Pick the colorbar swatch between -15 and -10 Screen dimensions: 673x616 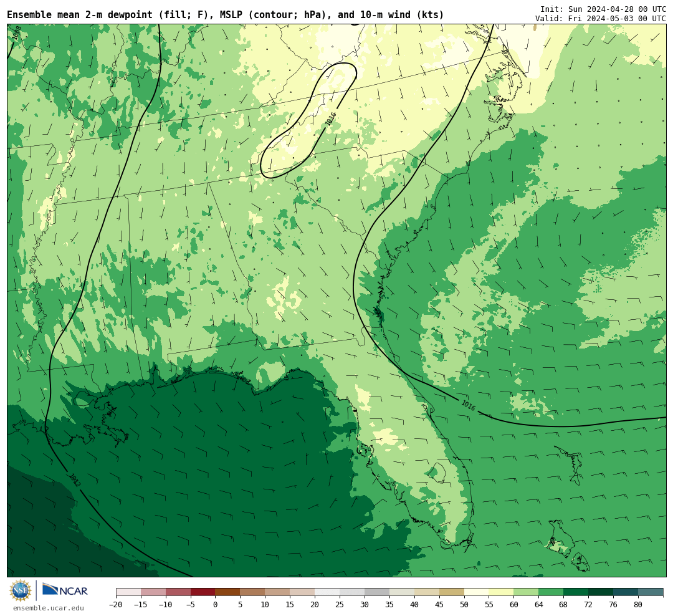(153, 592)
